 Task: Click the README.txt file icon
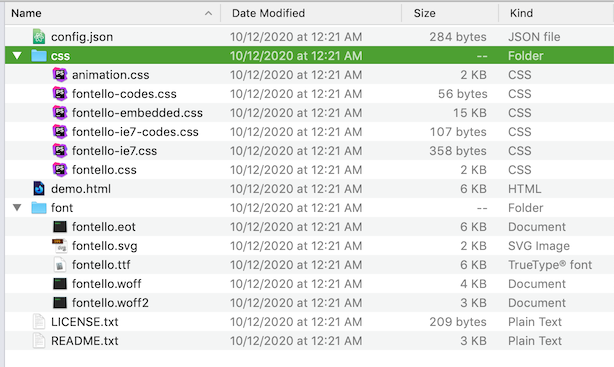(x=39, y=340)
